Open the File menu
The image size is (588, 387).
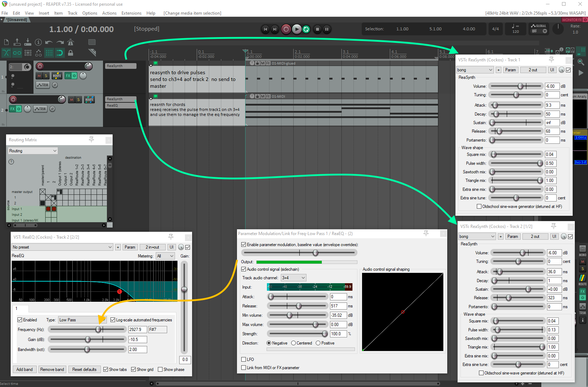(x=5, y=13)
